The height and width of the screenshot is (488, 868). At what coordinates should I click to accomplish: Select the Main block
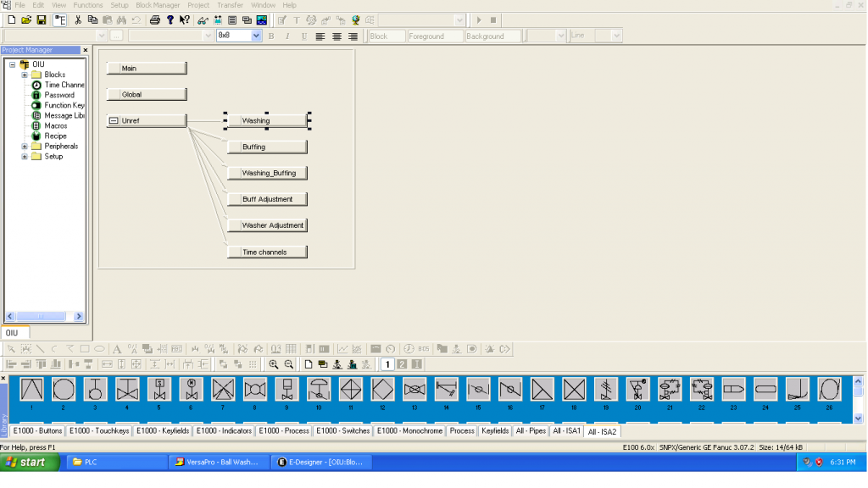coord(147,68)
